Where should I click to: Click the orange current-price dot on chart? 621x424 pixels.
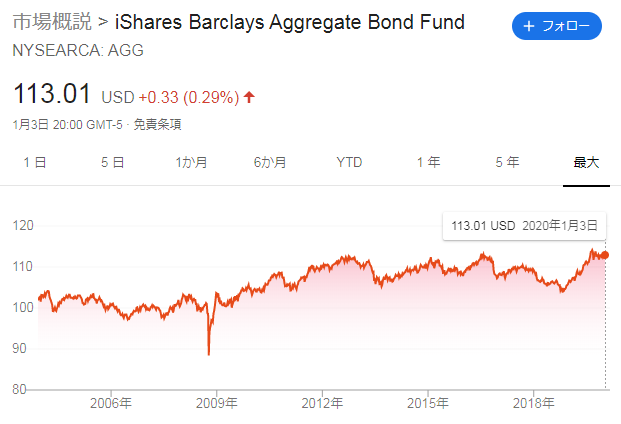(605, 255)
